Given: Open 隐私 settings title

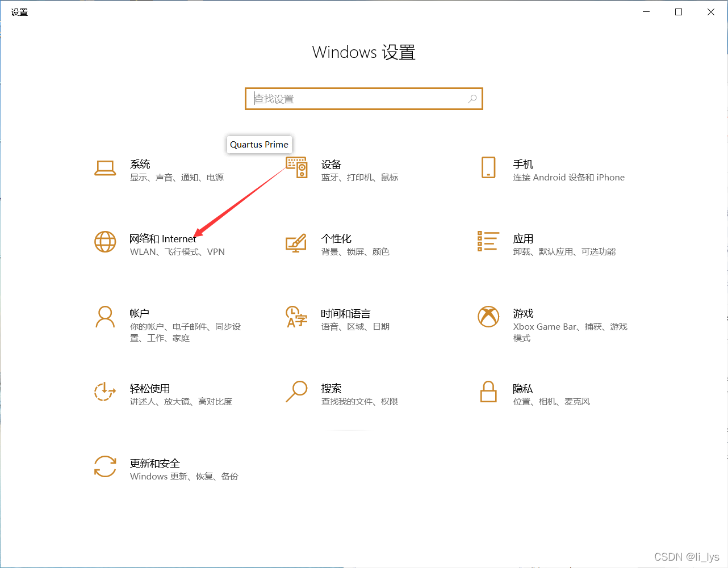Looking at the screenshot, I should pyautogui.click(x=524, y=388).
